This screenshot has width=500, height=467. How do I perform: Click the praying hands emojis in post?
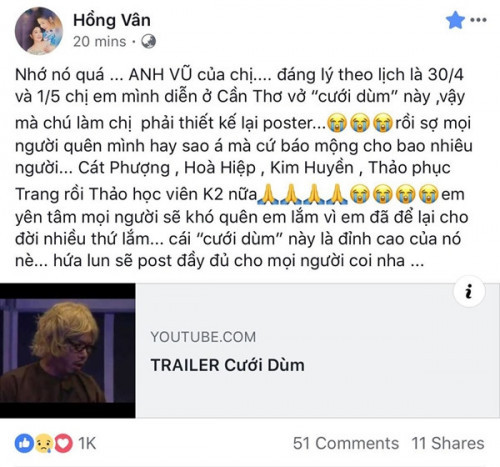303,194
